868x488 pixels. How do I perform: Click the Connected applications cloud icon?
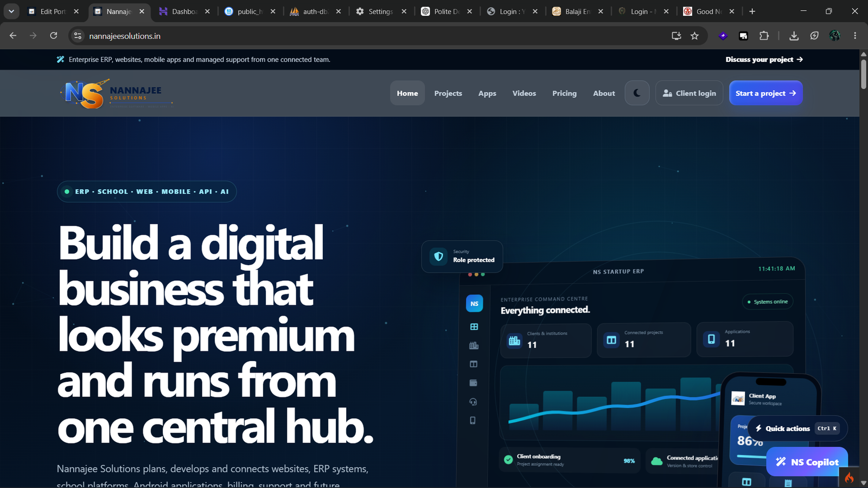click(x=656, y=461)
